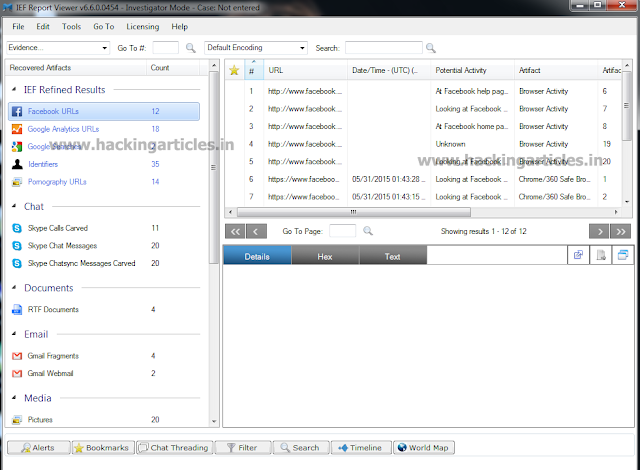Click the Go To Page input field
Screen dimensions: 640x470
pos(342,231)
